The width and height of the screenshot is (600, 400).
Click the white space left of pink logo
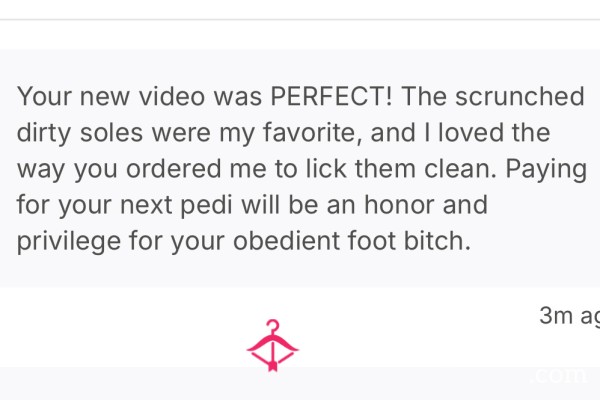pyautogui.click(x=122, y=328)
